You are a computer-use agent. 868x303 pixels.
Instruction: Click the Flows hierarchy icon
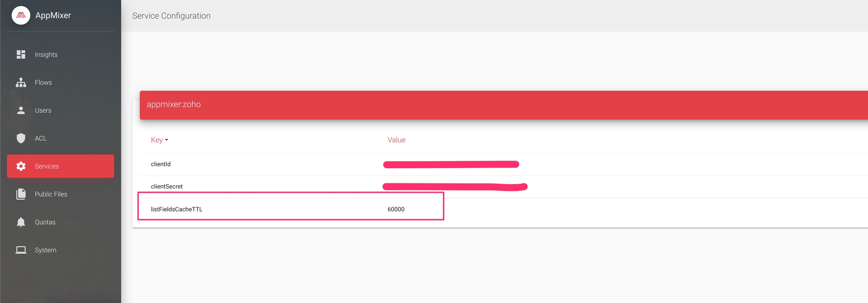pos(21,82)
